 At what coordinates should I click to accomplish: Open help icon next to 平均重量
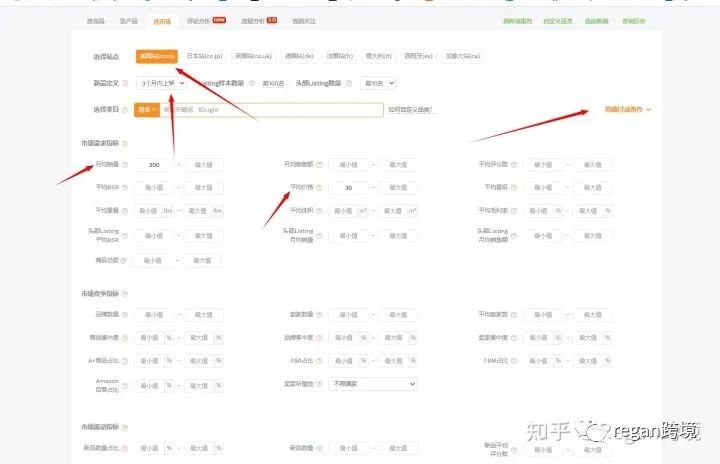(125, 211)
